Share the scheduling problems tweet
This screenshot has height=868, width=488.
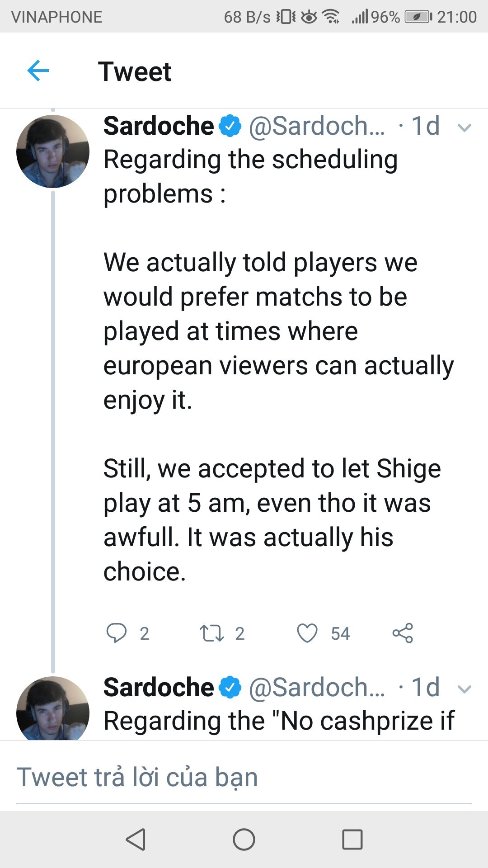tap(403, 633)
